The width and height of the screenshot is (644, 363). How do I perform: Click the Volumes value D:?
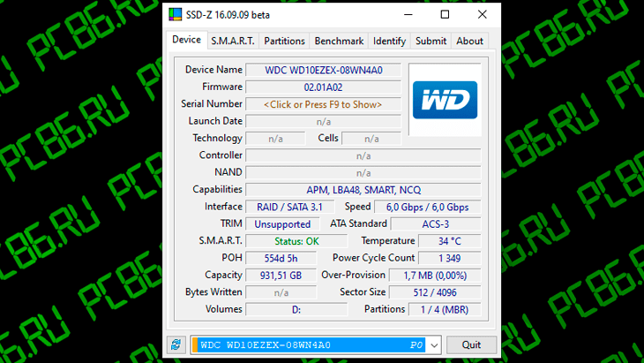coord(296,310)
